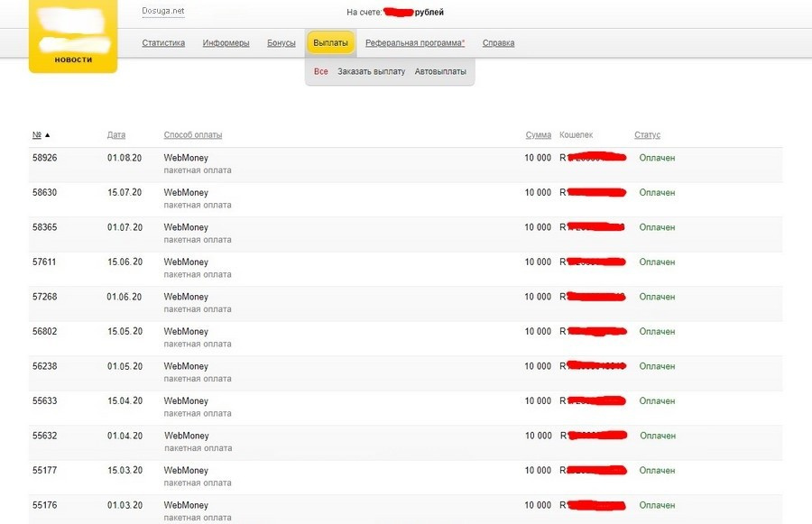Open Реферальная программа page
812x524 pixels.
(415, 43)
